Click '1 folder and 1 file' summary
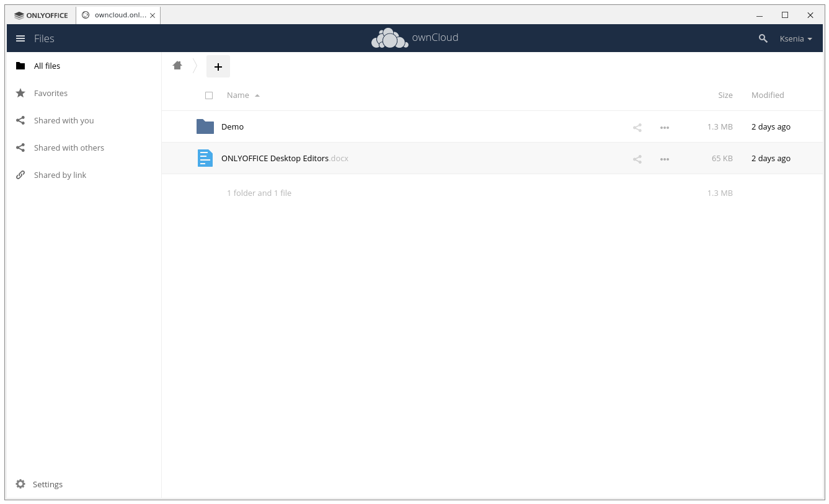 259,193
